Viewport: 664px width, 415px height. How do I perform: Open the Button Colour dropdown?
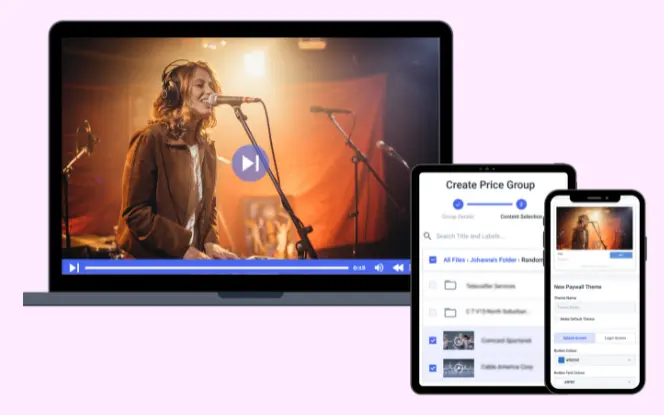tap(595, 360)
